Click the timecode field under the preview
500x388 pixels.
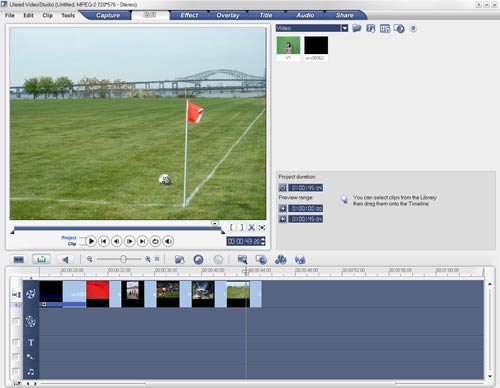243,241
